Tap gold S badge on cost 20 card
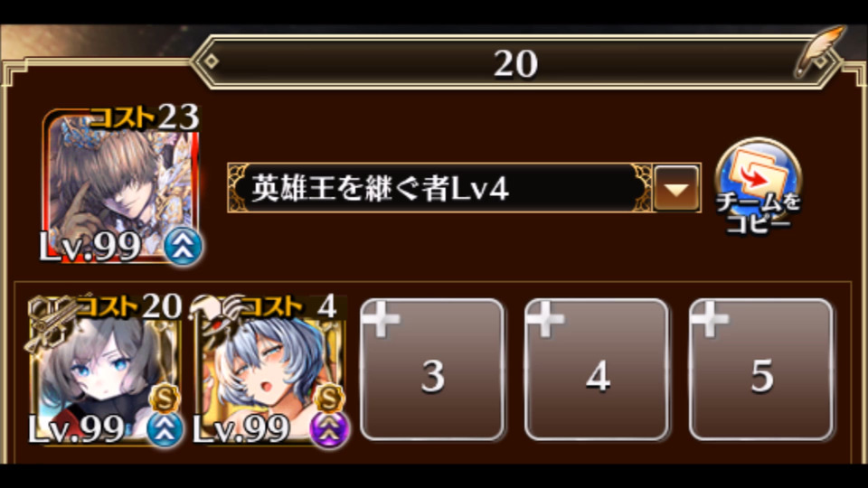The height and width of the screenshot is (488, 868). [x=165, y=398]
